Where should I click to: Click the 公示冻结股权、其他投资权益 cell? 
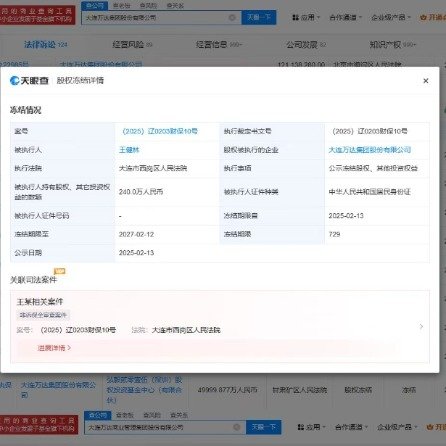[x=373, y=168]
